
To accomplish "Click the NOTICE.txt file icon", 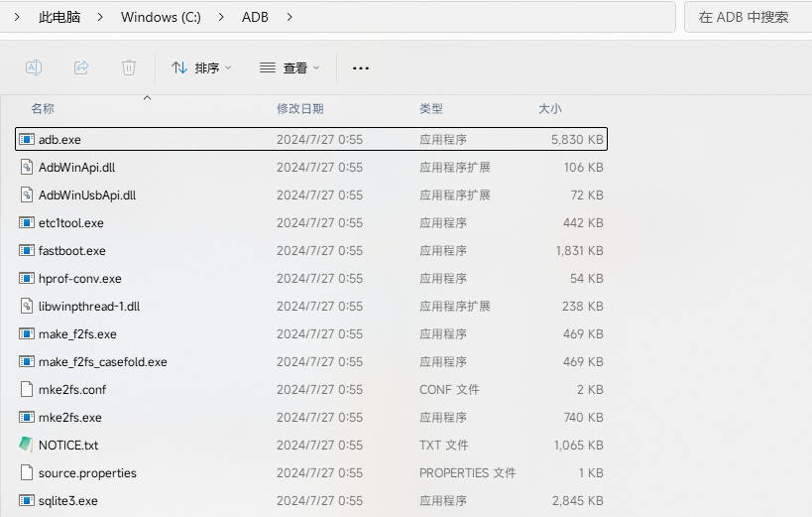I will pos(27,444).
